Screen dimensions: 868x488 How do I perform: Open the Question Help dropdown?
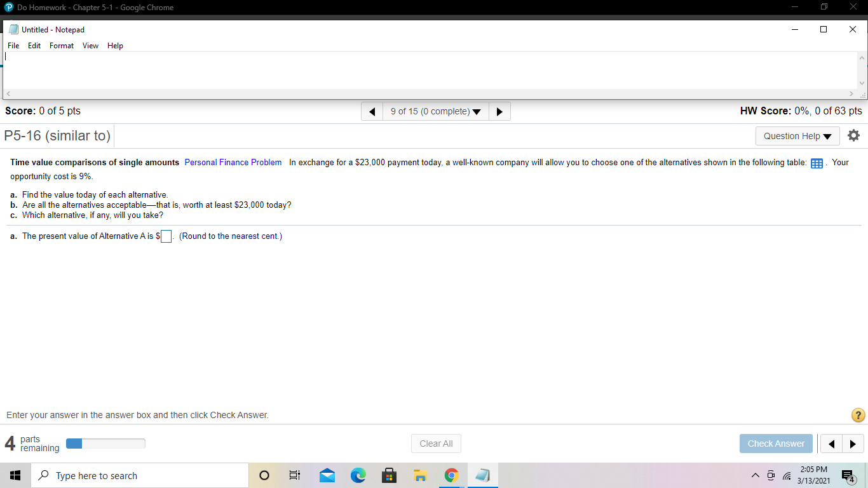click(x=797, y=135)
